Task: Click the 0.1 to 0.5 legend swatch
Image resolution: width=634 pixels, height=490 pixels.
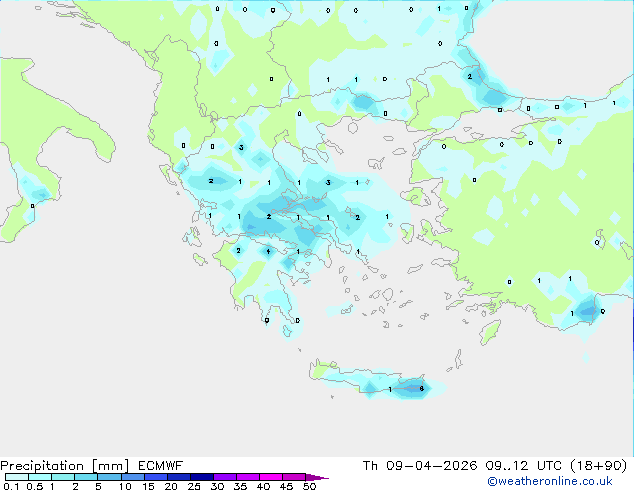Action: (x=17, y=477)
